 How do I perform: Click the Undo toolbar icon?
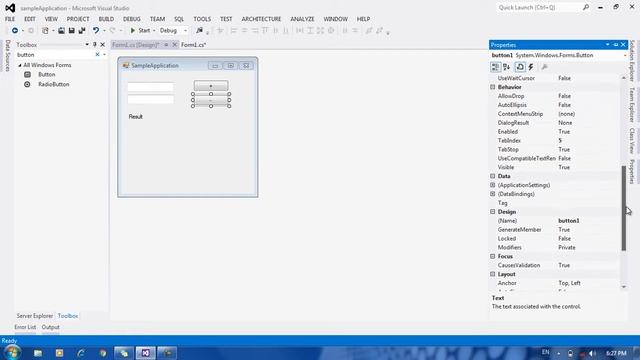(x=96, y=31)
